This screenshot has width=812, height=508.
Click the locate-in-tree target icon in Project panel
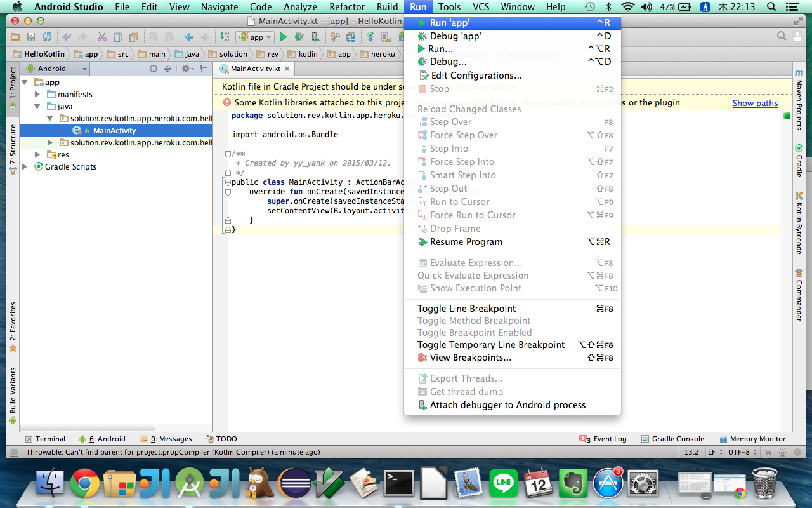[153, 69]
